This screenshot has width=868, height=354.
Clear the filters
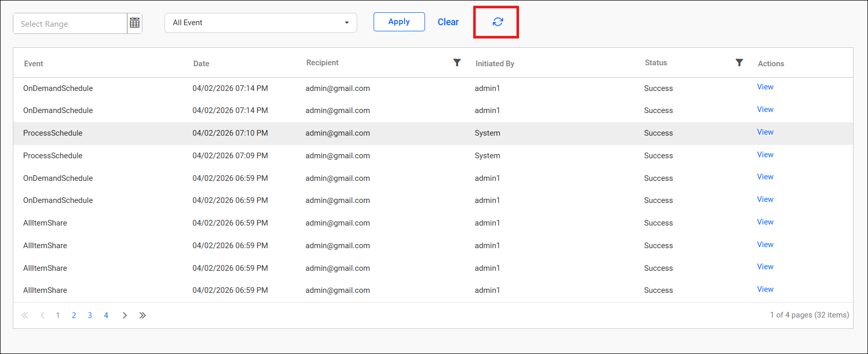448,22
